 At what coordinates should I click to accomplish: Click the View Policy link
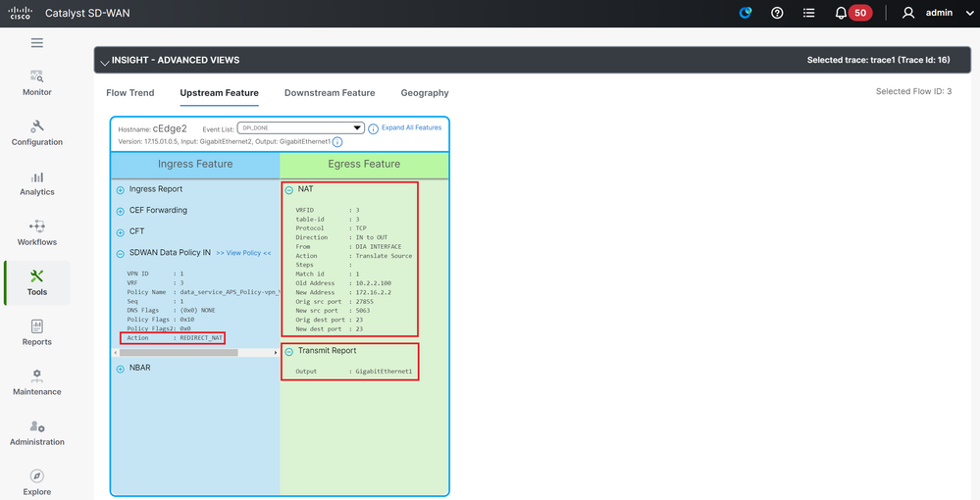tap(243, 253)
